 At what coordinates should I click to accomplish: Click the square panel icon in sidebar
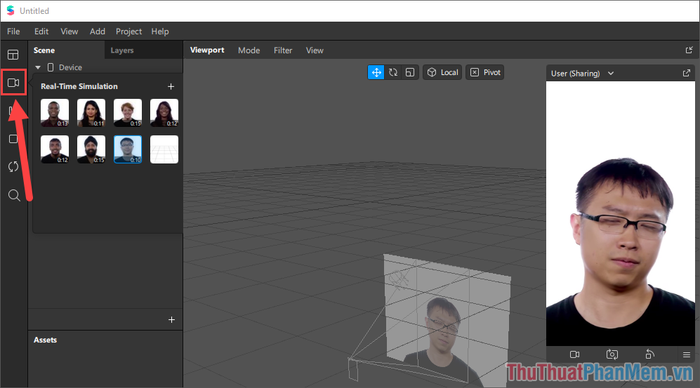tap(13, 139)
